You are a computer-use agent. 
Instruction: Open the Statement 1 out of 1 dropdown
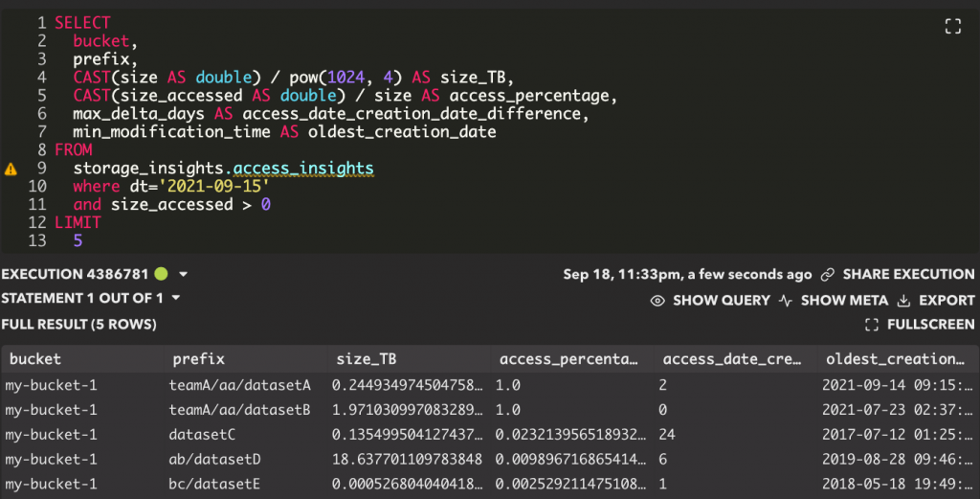pos(176,298)
